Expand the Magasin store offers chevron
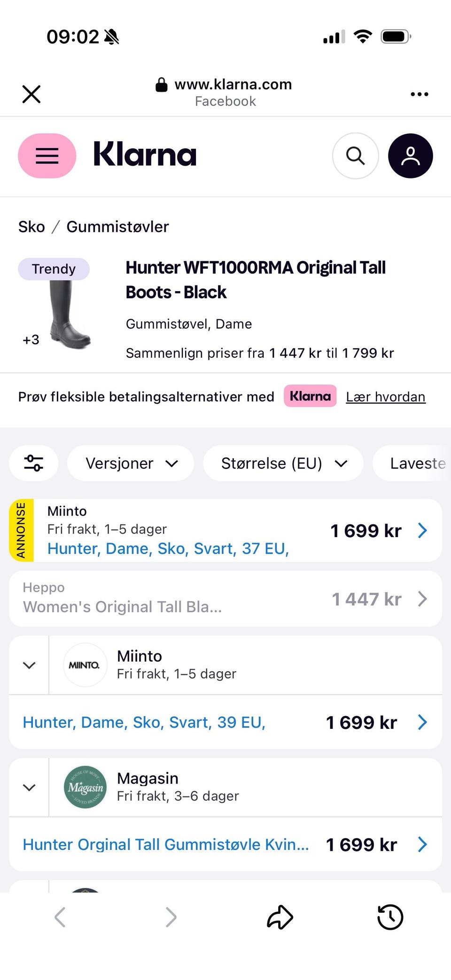451x980 pixels. (29, 787)
